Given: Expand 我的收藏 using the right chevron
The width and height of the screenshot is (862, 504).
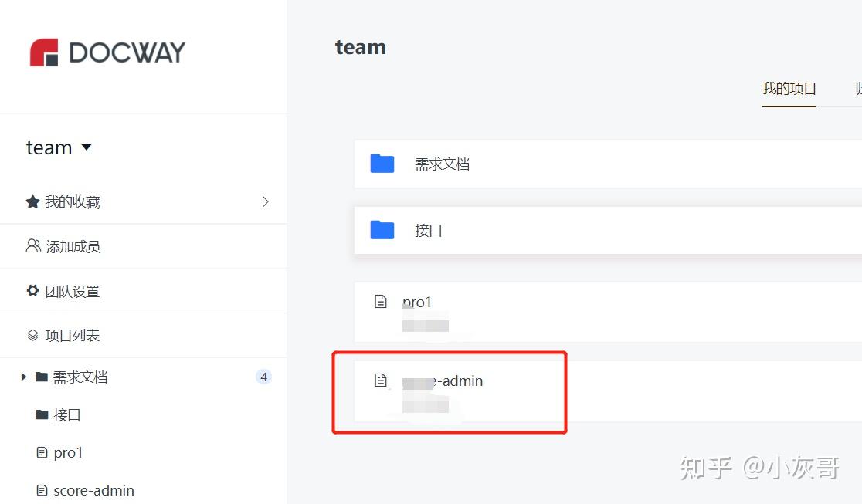Looking at the screenshot, I should tap(265, 201).
